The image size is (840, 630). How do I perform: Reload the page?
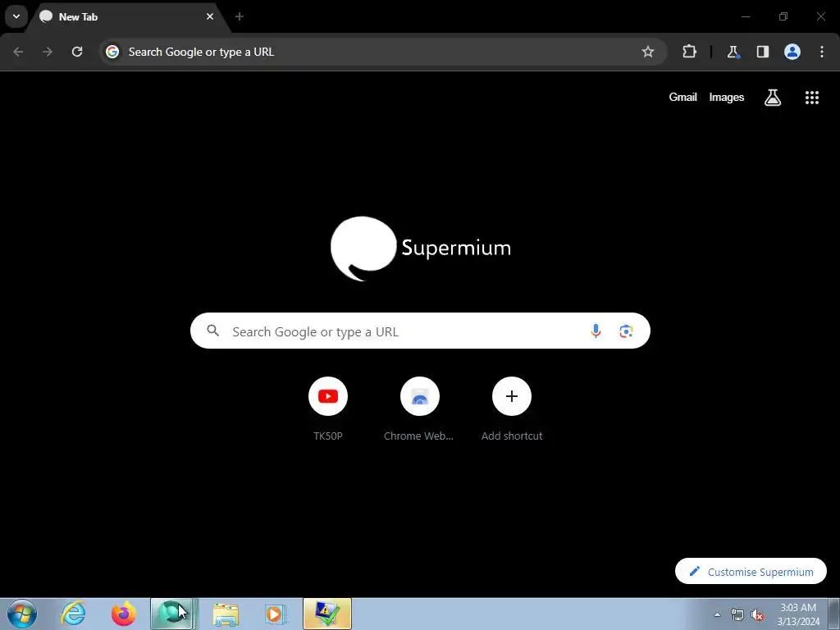point(77,52)
